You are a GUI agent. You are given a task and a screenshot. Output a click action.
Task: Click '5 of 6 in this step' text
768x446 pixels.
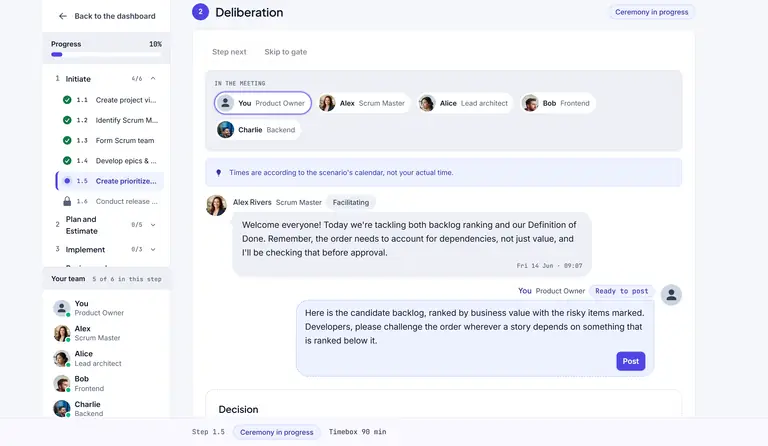coord(127,279)
